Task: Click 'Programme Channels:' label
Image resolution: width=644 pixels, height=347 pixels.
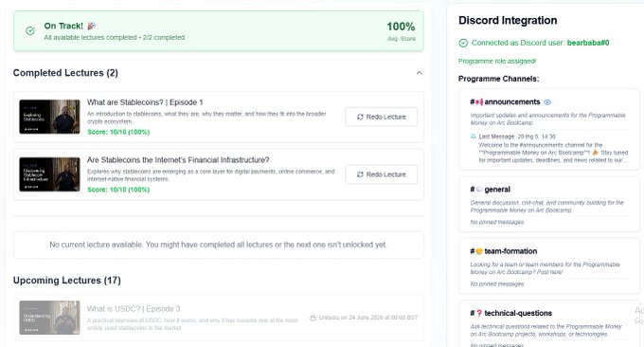Action: (498, 79)
